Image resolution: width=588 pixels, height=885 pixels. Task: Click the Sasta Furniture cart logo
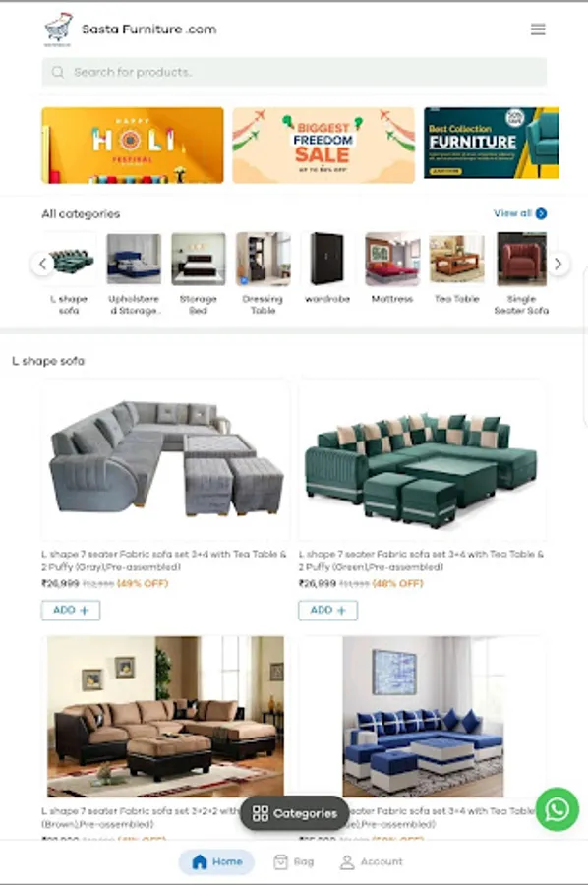click(59, 29)
